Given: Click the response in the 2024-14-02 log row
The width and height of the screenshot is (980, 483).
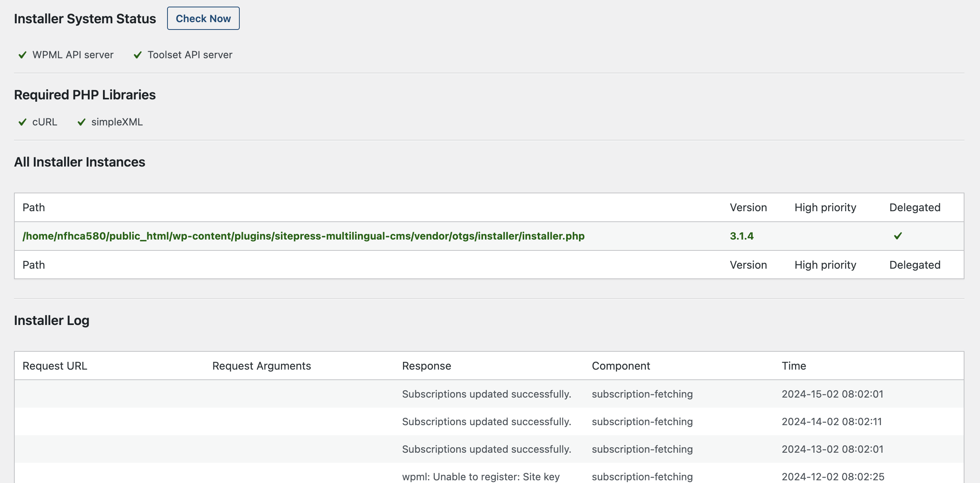Looking at the screenshot, I should (x=487, y=422).
